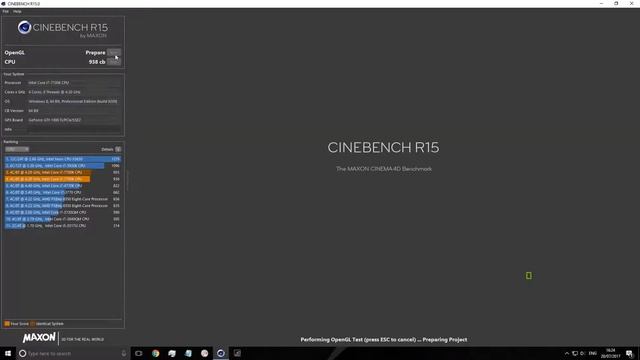Focus the taskbar search box

click(73, 353)
